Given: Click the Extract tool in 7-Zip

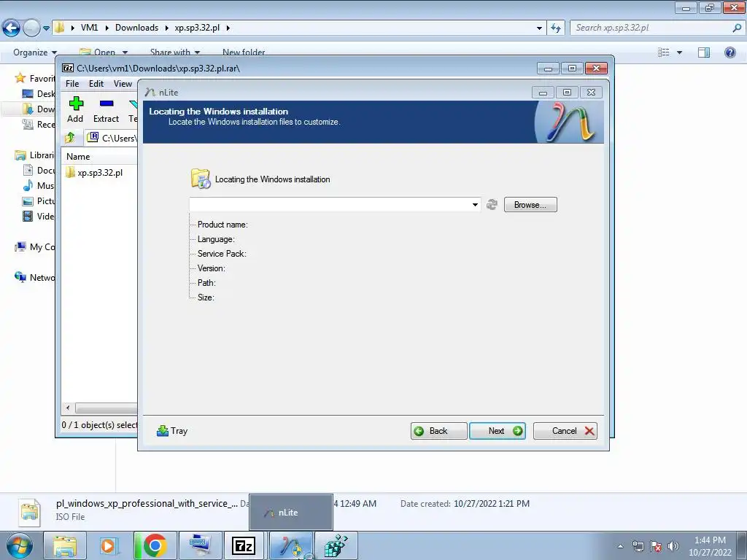Looking at the screenshot, I should [106, 109].
